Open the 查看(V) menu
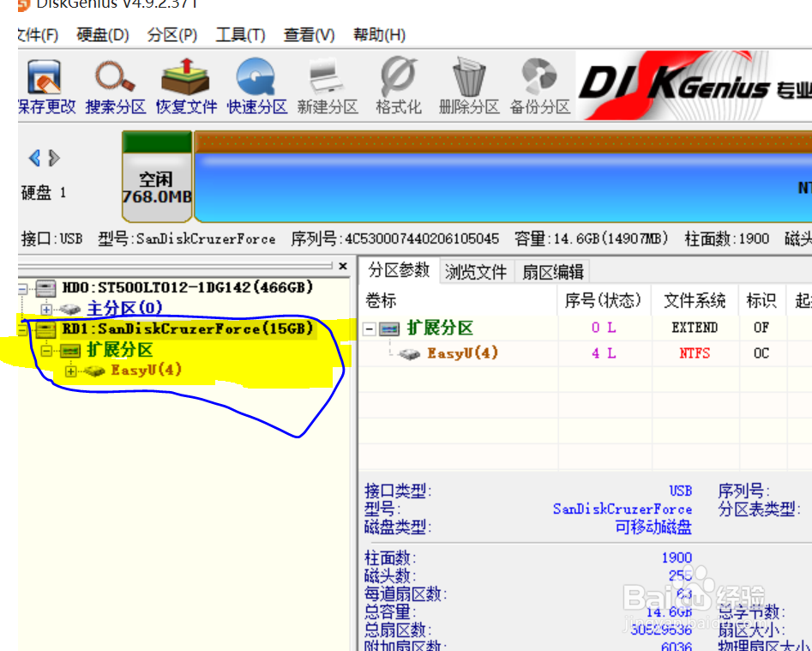This screenshot has height=651, width=812. [x=310, y=34]
